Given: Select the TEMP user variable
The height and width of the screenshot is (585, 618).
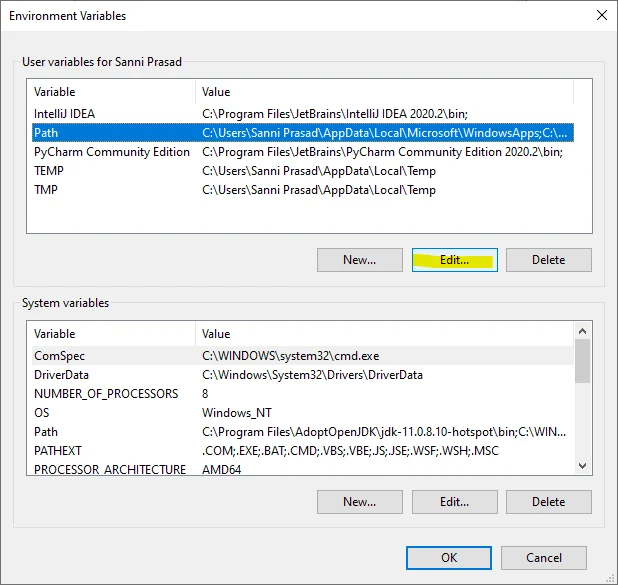Looking at the screenshot, I should [x=303, y=171].
